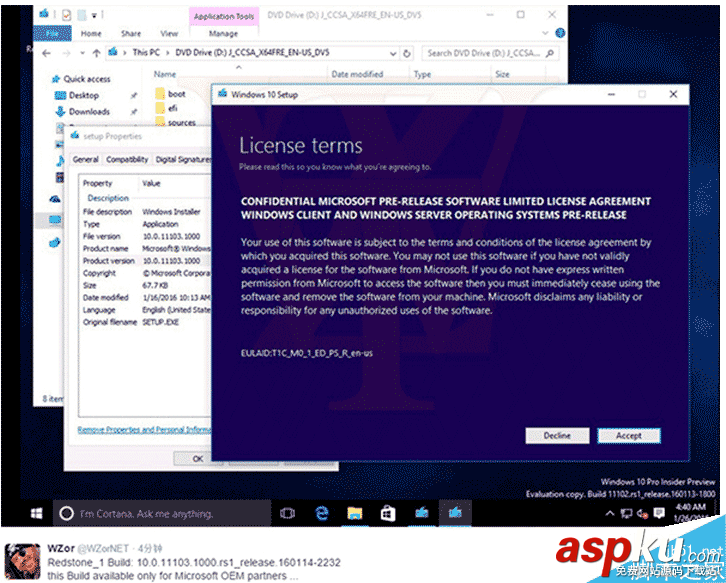Select Product version property row
726x583 pixels.
click(x=145, y=261)
